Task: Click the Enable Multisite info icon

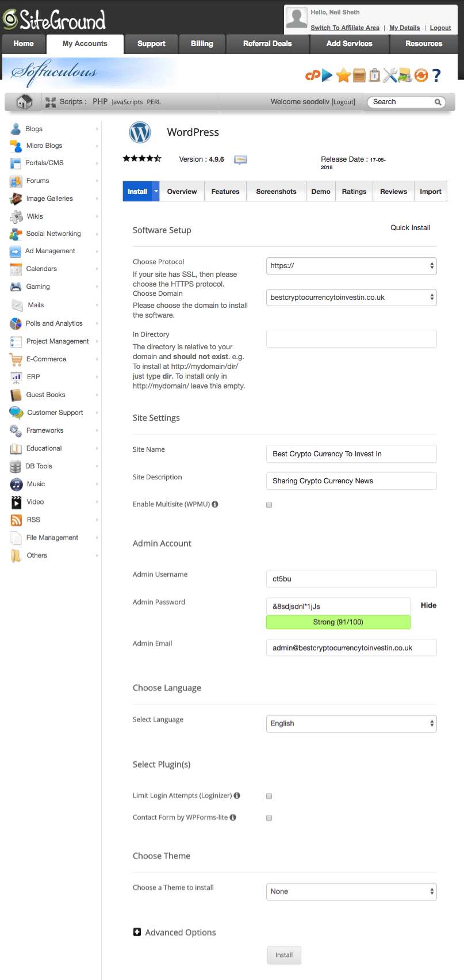Action: [x=215, y=504]
